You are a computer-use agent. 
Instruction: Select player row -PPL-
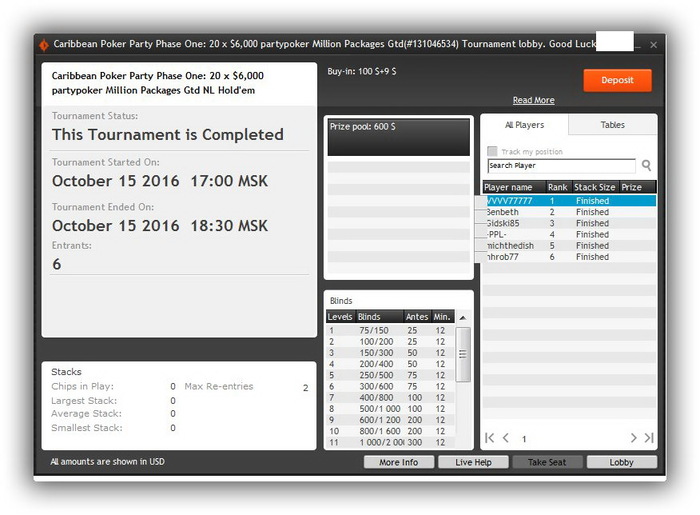[x=569, y=234]
